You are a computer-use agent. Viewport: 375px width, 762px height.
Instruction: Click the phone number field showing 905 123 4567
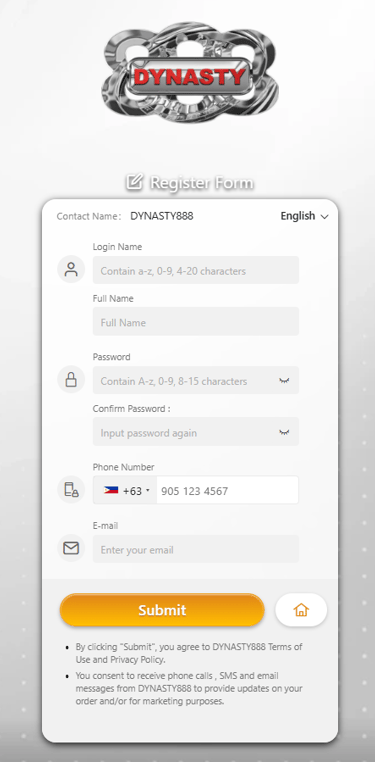click(227, 490)
